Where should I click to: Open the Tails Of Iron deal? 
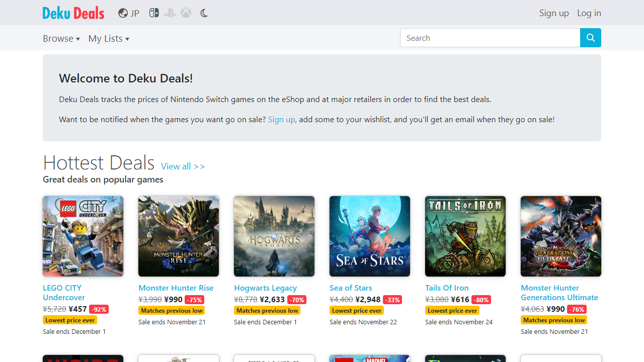(x=447, y=288)
